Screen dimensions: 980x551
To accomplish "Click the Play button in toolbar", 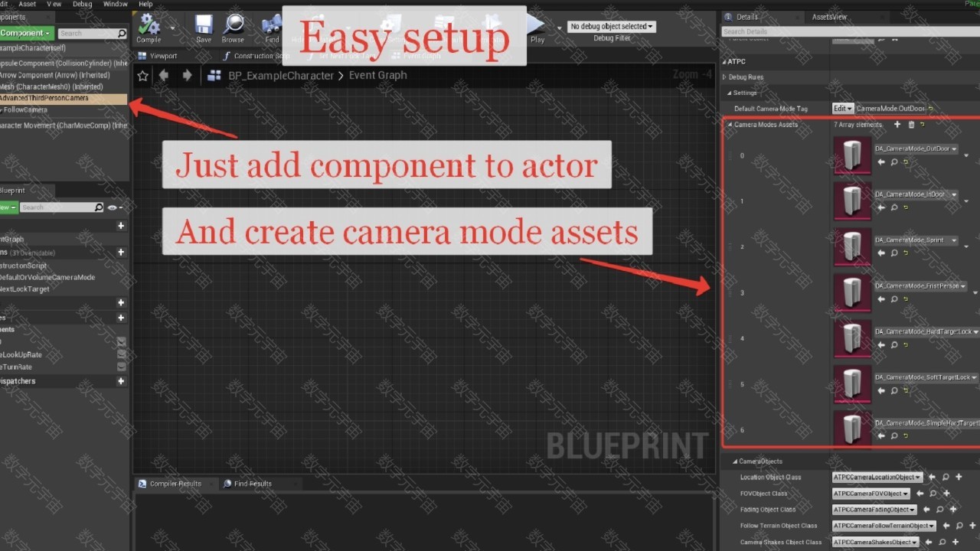I will (537, 28).
